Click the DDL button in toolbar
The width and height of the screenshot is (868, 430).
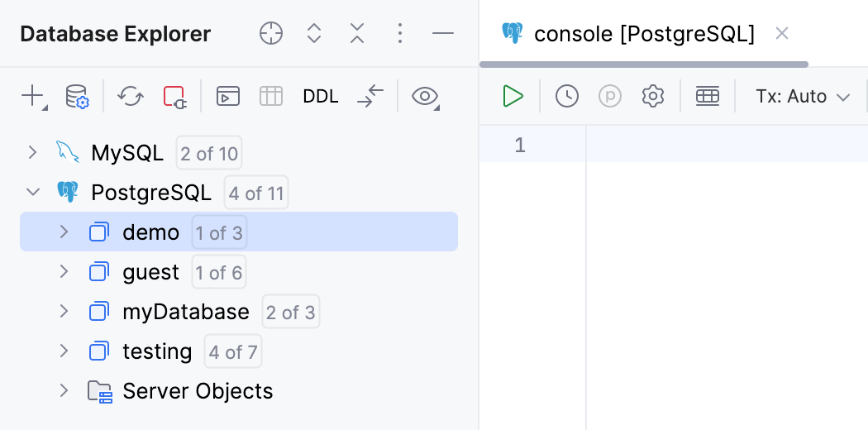[321, 96]
